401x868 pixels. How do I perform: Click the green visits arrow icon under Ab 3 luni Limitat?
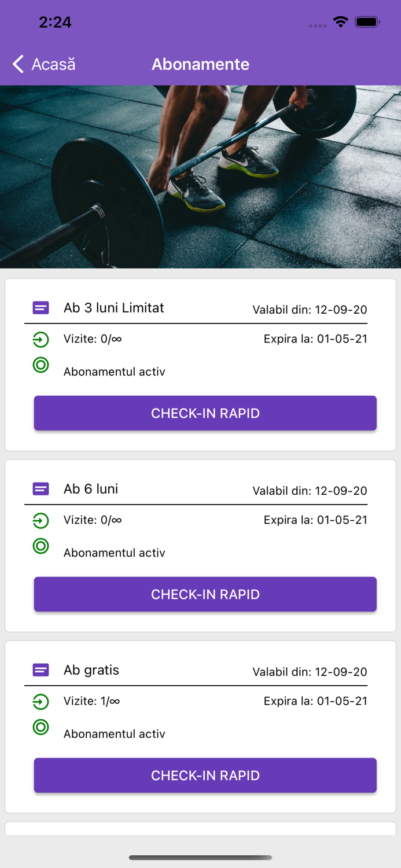tap(40, 340)
